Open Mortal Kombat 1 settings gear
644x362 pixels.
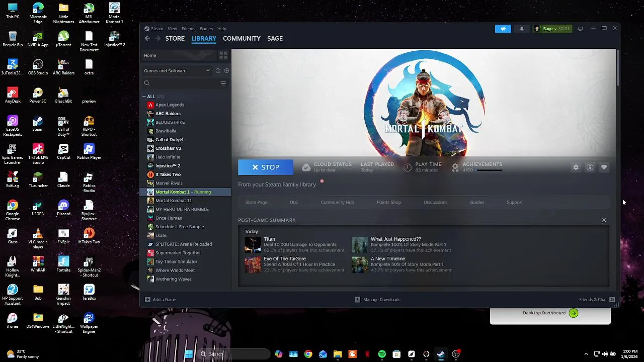576,167
